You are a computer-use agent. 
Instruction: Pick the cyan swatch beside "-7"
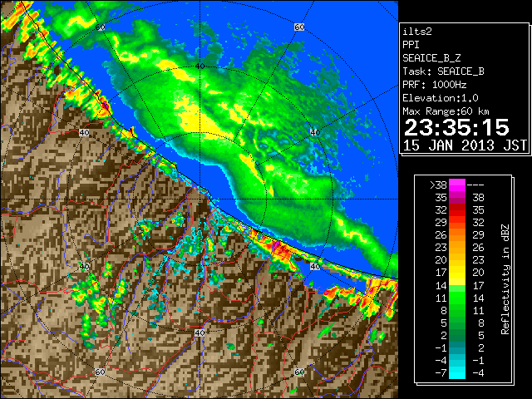[457, 372]
